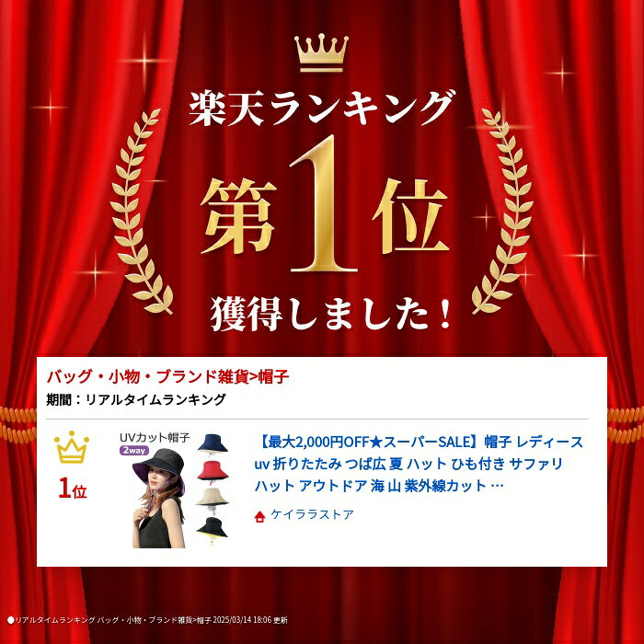Click the red house icon before ケイララストア

[x=259, y=516]
